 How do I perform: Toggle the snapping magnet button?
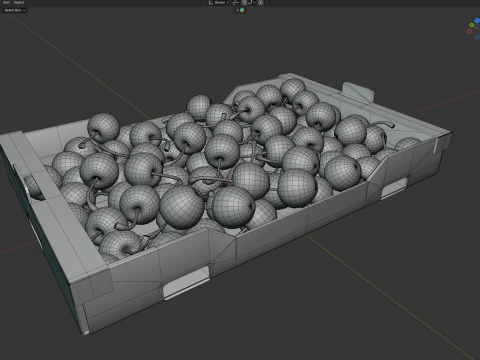pos(244,2)
